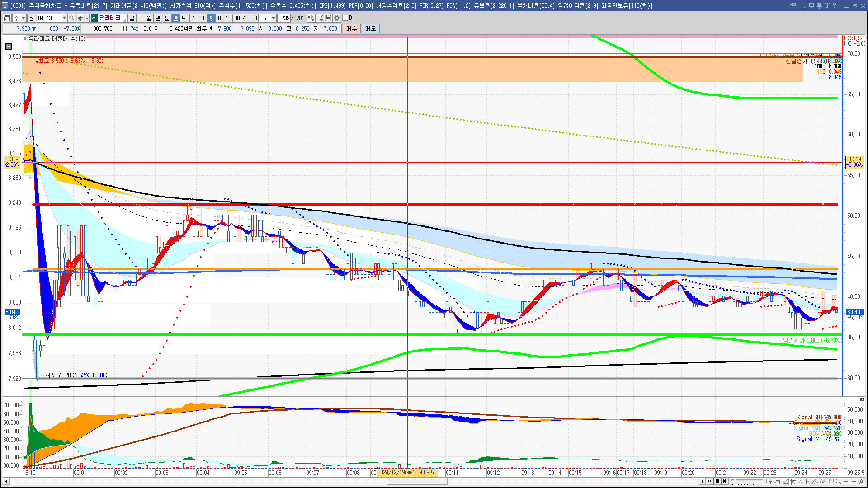The height and width of the screenshot is (488, 868).
Task: Expand the interval value 5 dropdown
Action: (273, 18)
